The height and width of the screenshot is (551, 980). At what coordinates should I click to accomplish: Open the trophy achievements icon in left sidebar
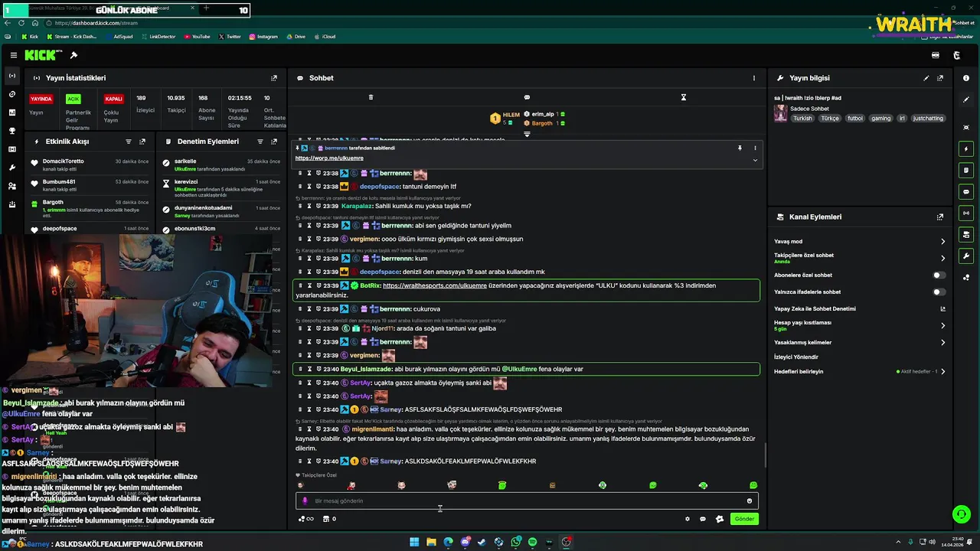click(x=11, y=131)
